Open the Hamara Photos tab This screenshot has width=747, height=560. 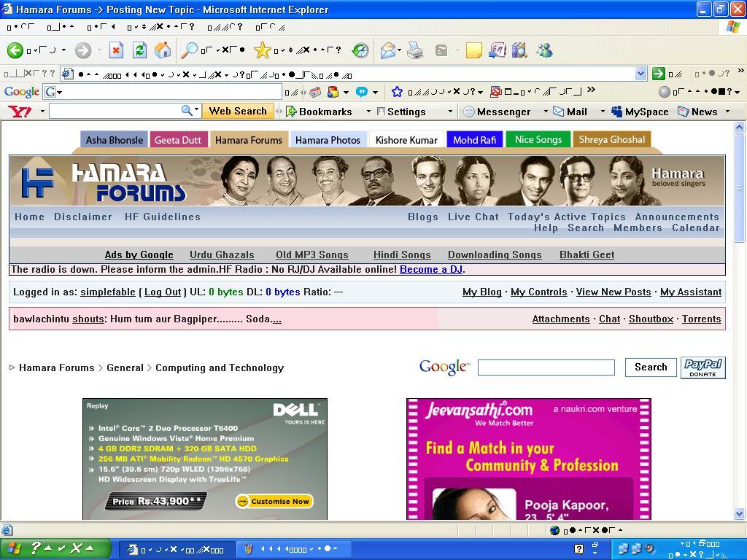pos(328,140)
